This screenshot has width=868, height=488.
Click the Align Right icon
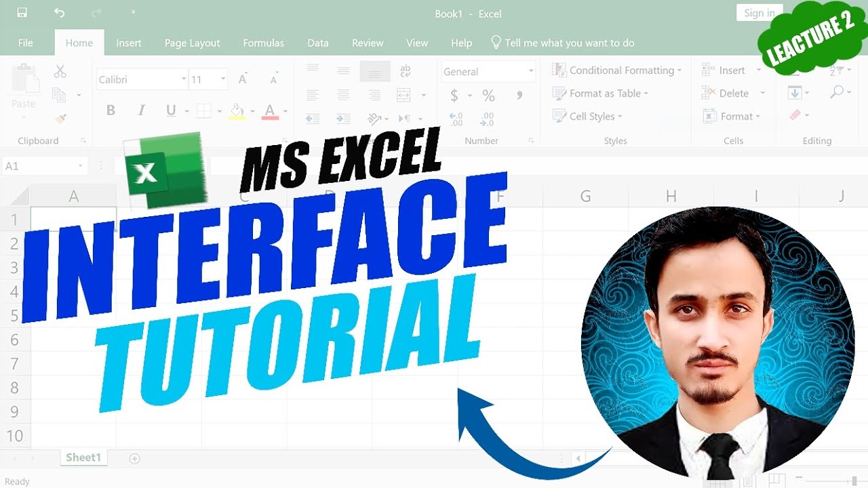[375, 95]
